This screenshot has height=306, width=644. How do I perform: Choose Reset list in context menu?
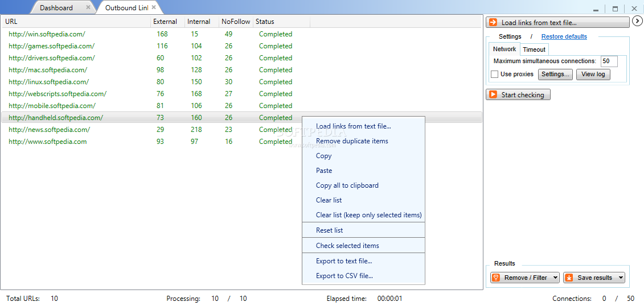tap(363, 230)
